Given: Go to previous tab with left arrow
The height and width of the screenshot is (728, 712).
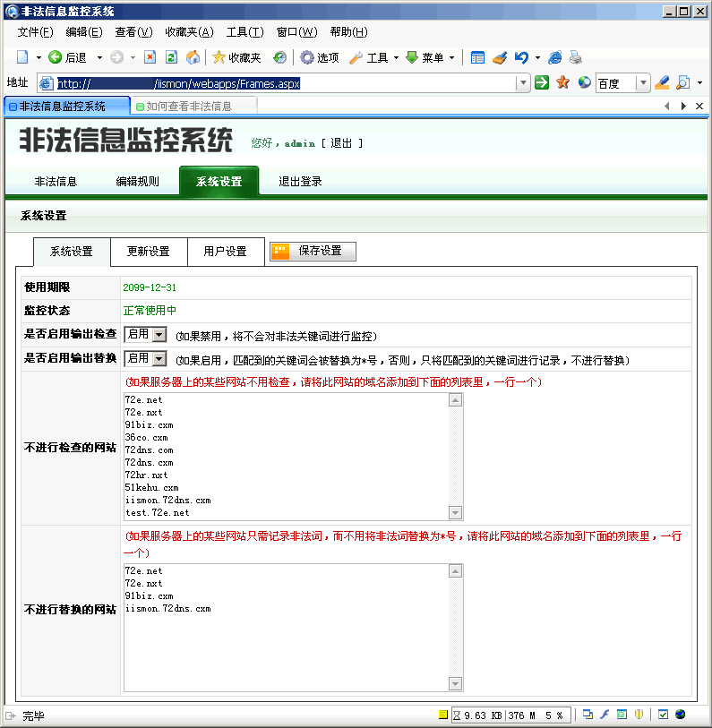Looking at the screenshot, I should [667, 107].
